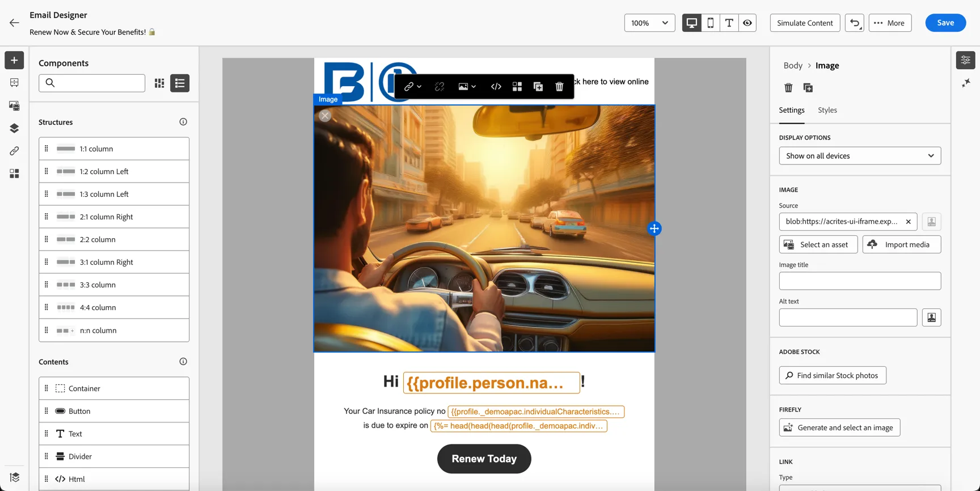980x491 pixels.
Task: Click Find similar Stock photos
Action: tap(833, 375)
